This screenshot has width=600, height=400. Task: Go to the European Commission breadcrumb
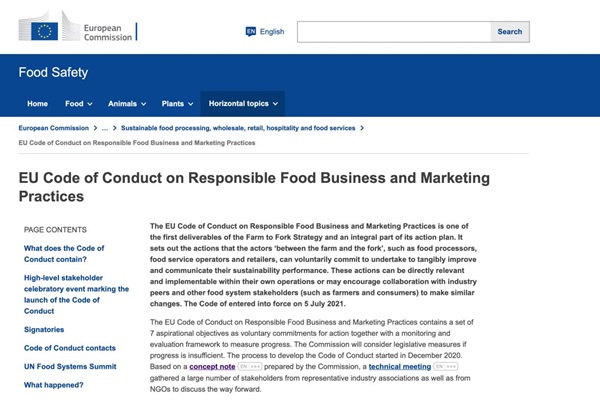(54, 128)
